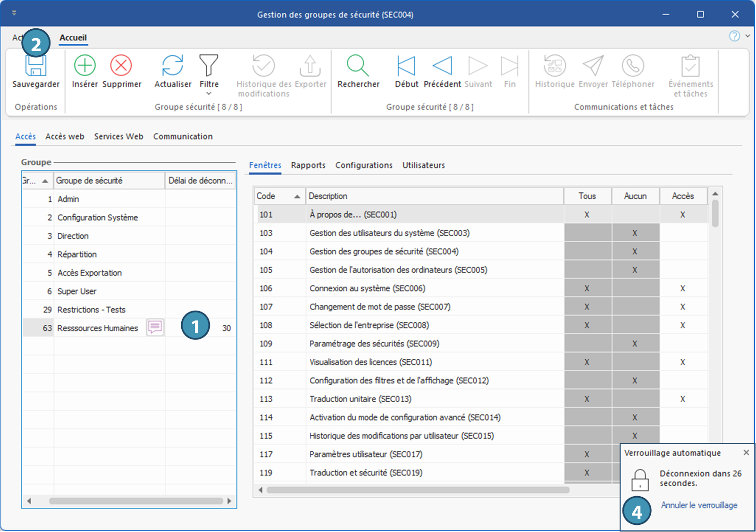Open the Utilisateurs tab

click(x=423, y=165)
